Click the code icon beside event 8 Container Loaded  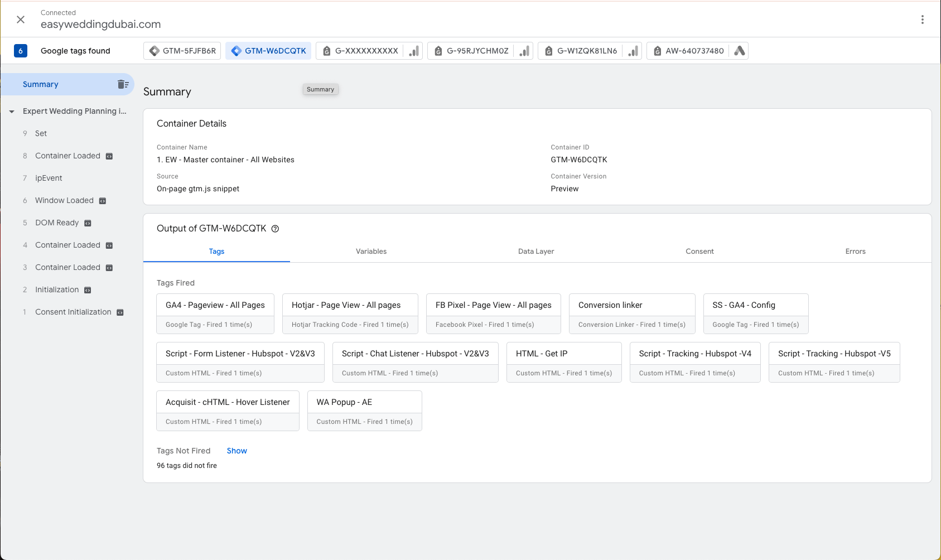point(109,156)
